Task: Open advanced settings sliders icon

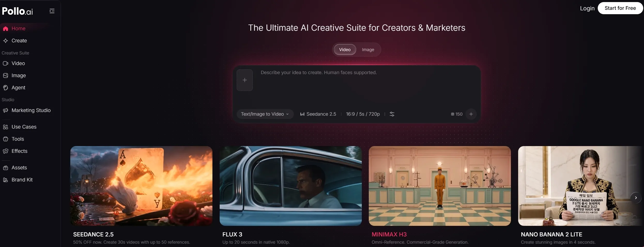Action: click(392, 114)
